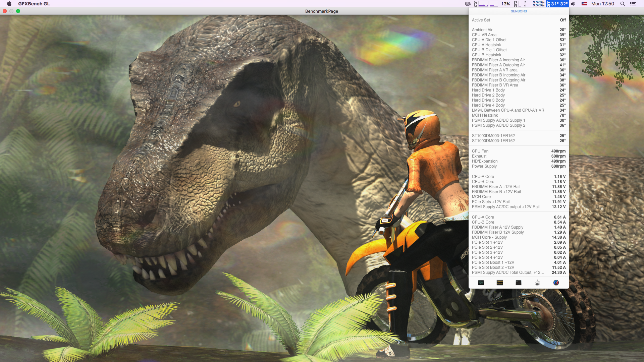Toggle the sensors 31° 32° menu bar item

tap(557, 4)
